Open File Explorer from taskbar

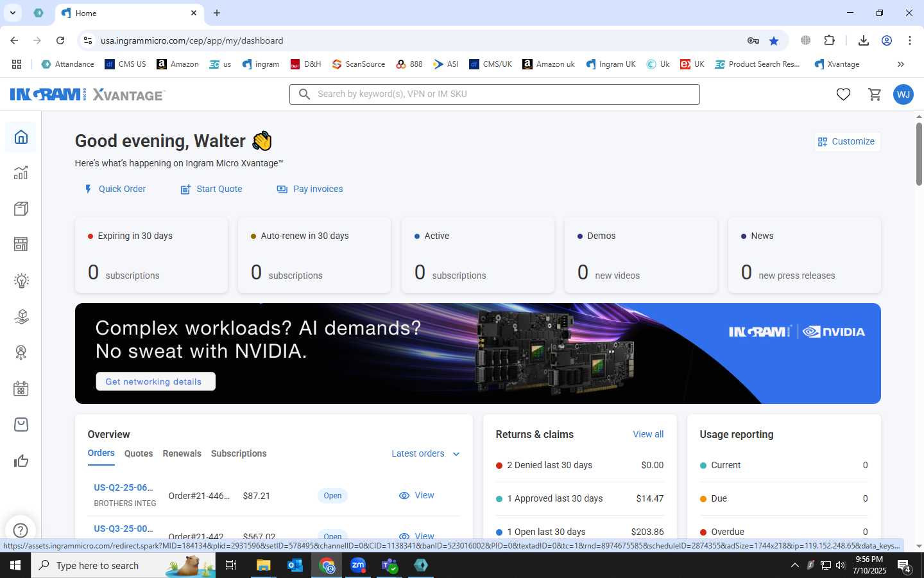(263, 565)
